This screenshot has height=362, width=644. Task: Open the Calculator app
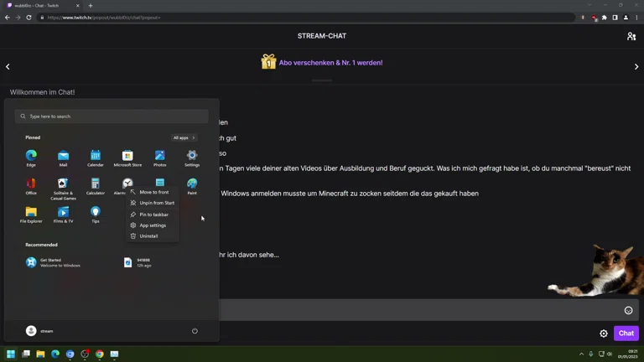pyautogui.click(x=96, y=186)
